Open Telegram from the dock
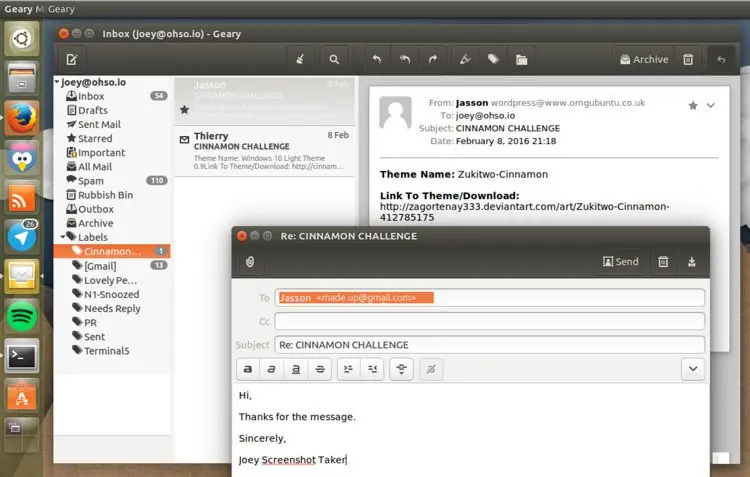Image resolution: width=750 pixels, height=477 pixels. (x=22, y=237)
